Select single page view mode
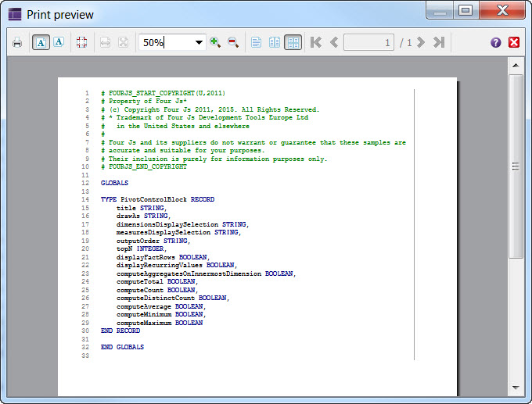 click(257, 42)
